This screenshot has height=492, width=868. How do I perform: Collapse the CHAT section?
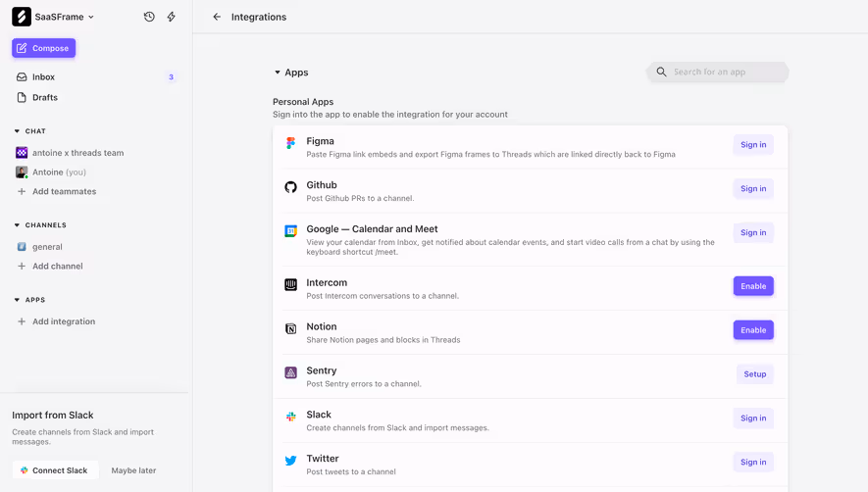point(17,131)
